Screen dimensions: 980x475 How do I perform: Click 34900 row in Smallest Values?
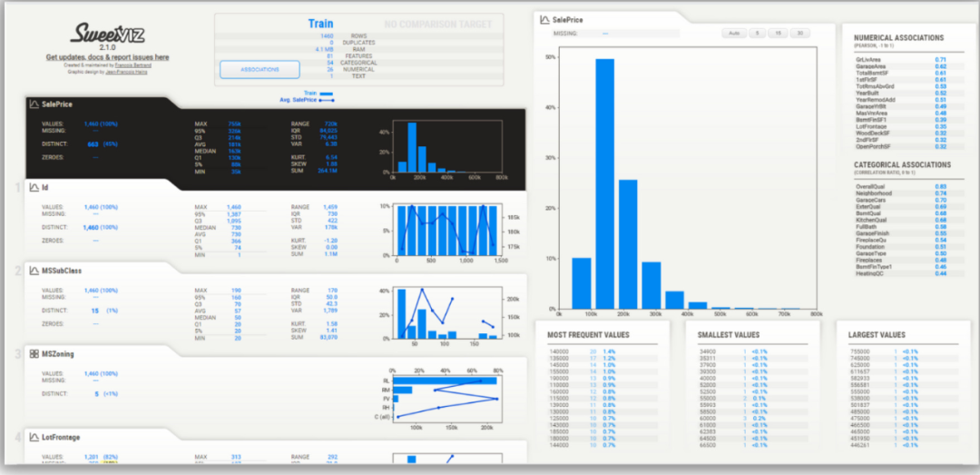tap(752, 351)
